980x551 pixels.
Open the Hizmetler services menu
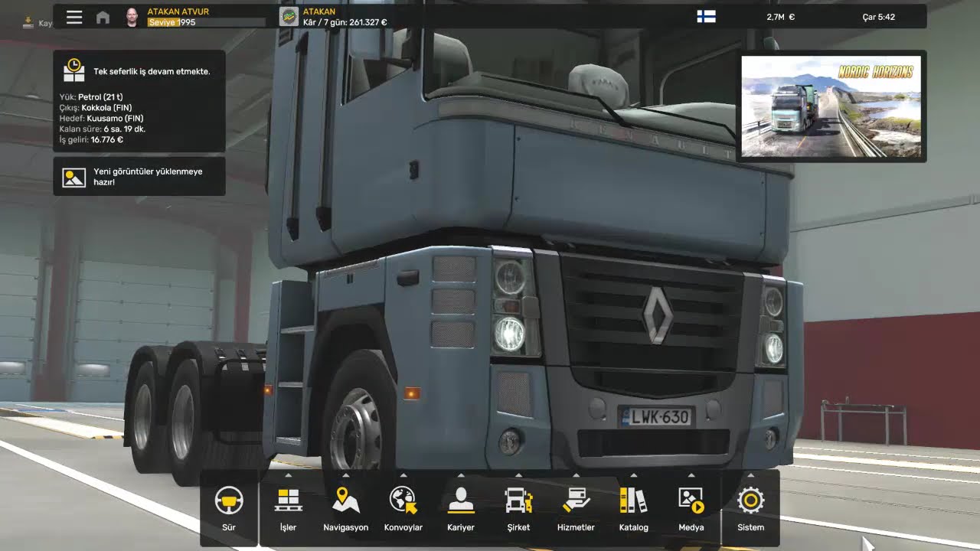coord(576,508)
